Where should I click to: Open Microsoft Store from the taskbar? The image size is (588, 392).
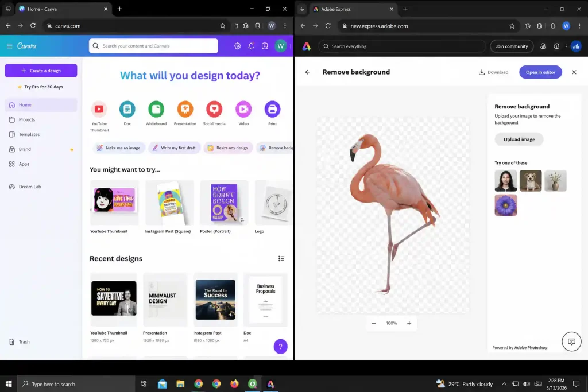(x=162, y=384)
